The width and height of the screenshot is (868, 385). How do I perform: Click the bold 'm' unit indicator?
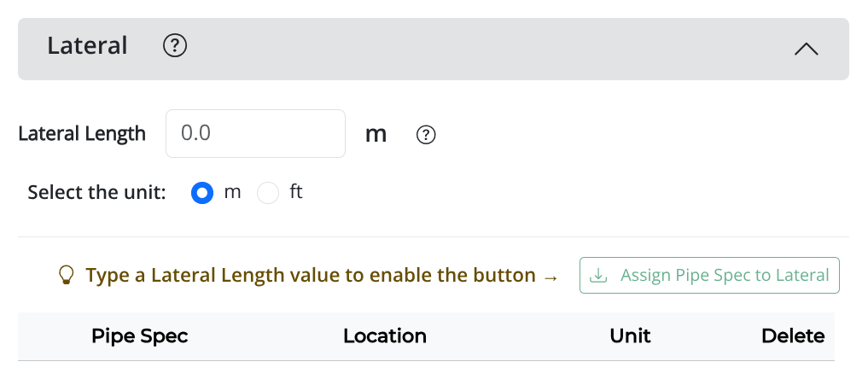click(x=376, y=135)
